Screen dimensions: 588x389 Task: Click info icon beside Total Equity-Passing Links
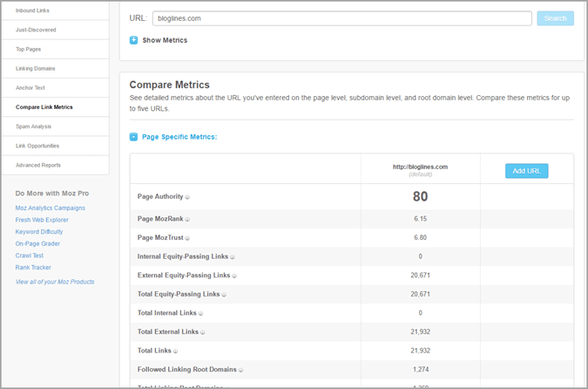point(224,295)
